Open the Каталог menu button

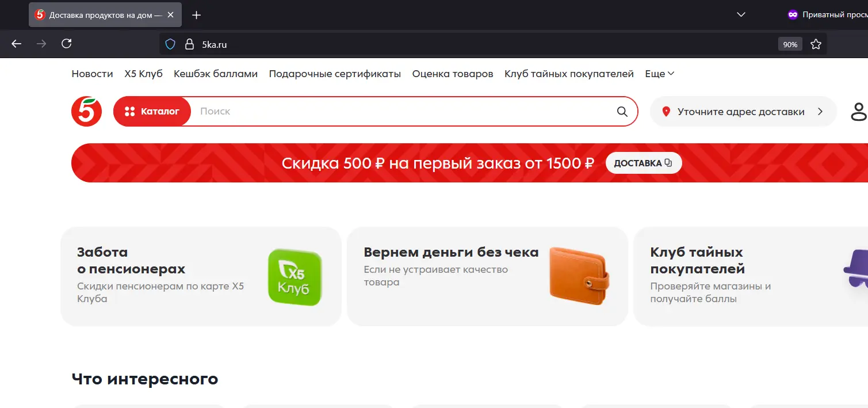pyautogui.click(x=152, y=111)
